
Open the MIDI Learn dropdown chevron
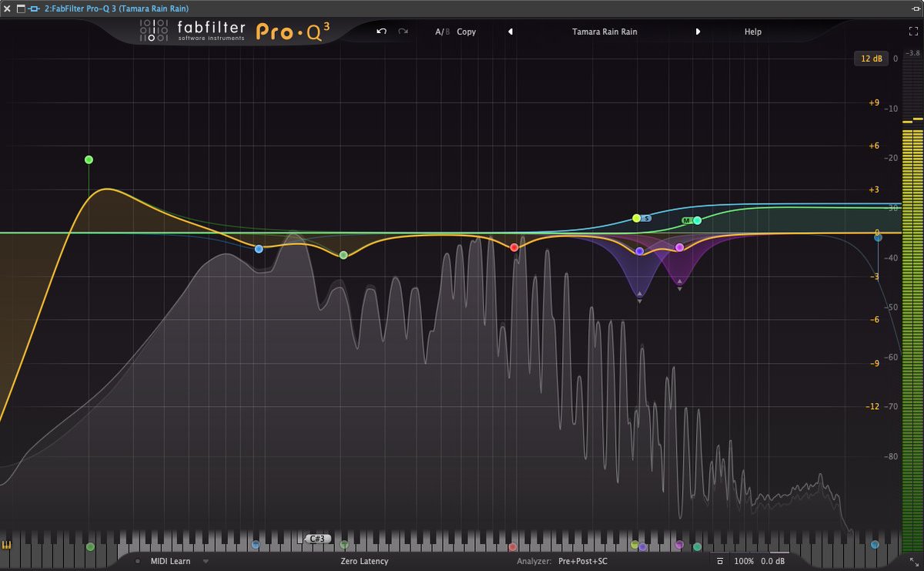coord(204,561)
